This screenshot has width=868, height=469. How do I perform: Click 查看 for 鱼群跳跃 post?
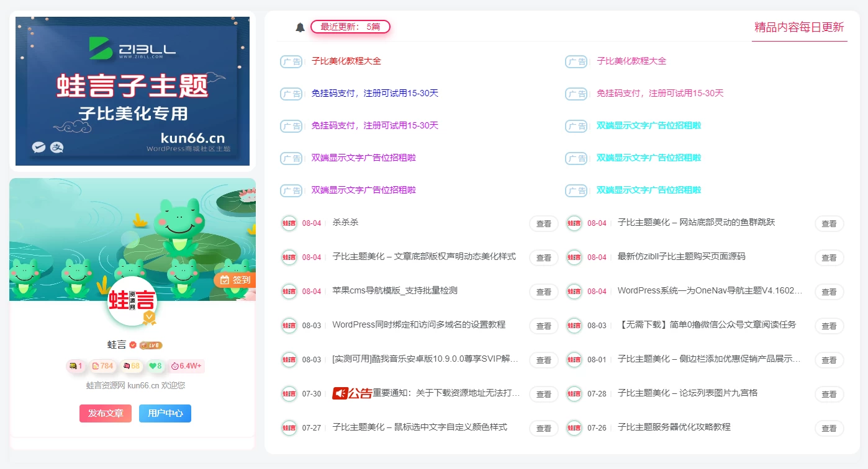830,223
